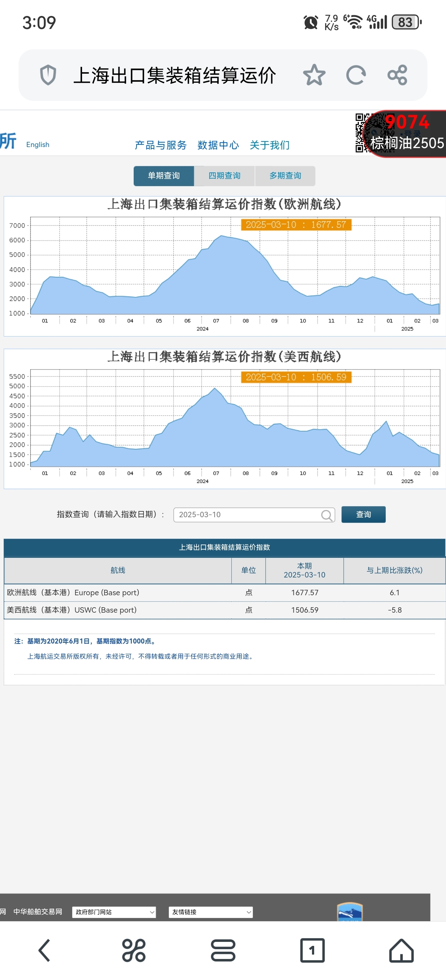The width and height of the screenshot is (446, 980).
Task: Go back with the browser back arrow
Action: click(45, 950)
